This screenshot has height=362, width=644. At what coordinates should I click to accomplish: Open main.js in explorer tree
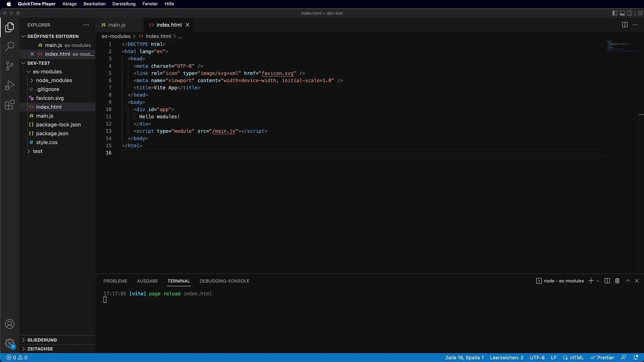(45, 116)
